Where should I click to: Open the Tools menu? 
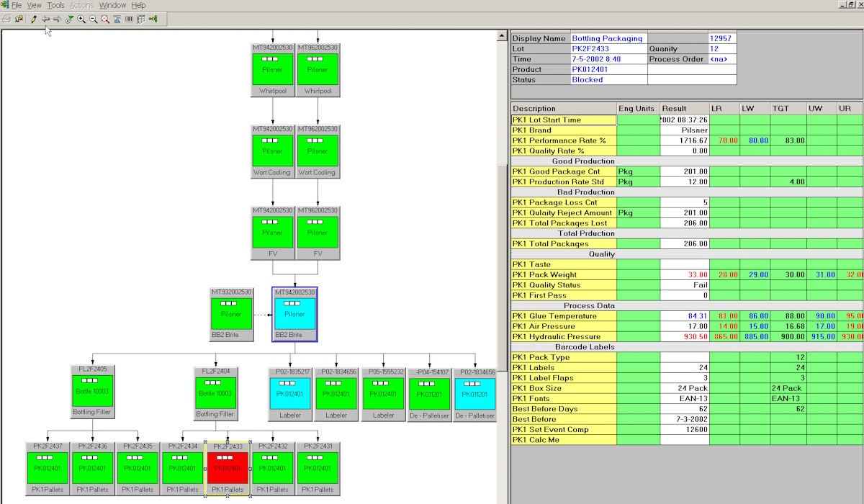tap(55, 5)
